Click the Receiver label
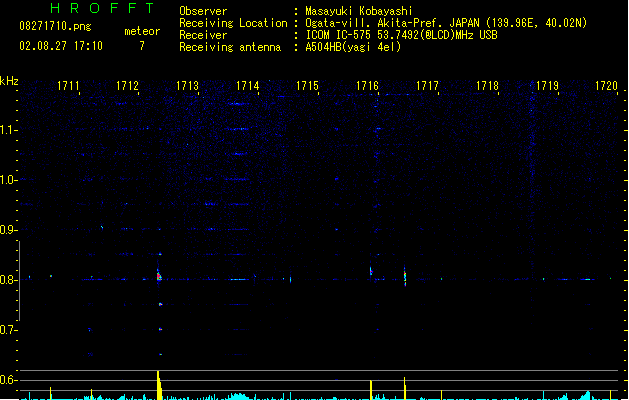 click(x=203, y=35)
